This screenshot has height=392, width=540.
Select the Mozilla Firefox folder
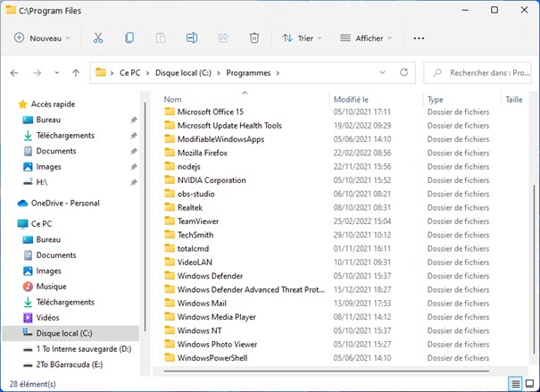[x=204, y=153]
